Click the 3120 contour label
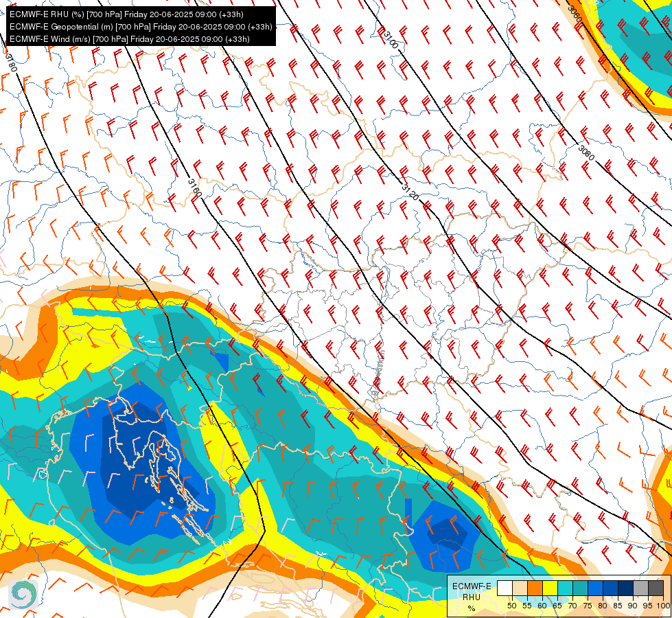Screen dimensions: 672x618 [410, 192]
